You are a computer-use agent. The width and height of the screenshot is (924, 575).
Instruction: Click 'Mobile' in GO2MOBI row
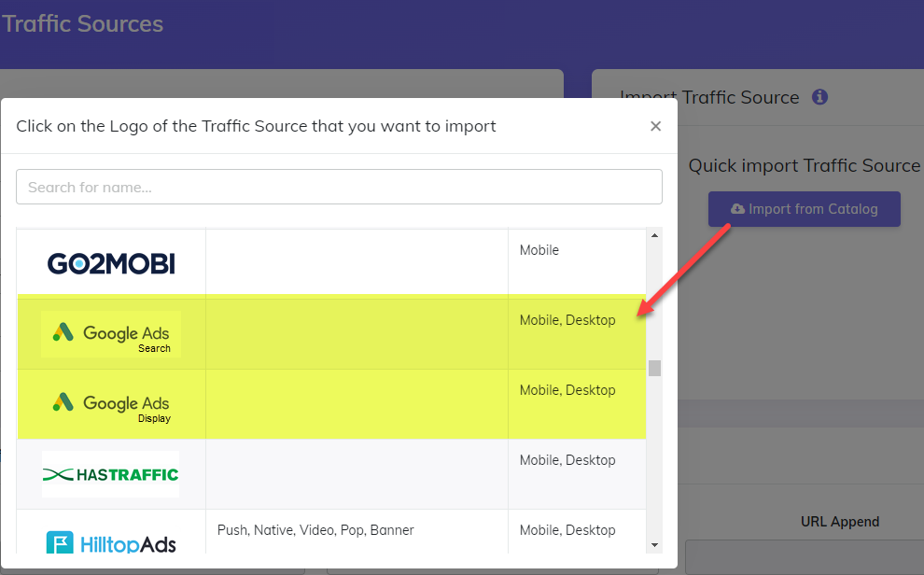pyautogui.click(x=539, y=250)
